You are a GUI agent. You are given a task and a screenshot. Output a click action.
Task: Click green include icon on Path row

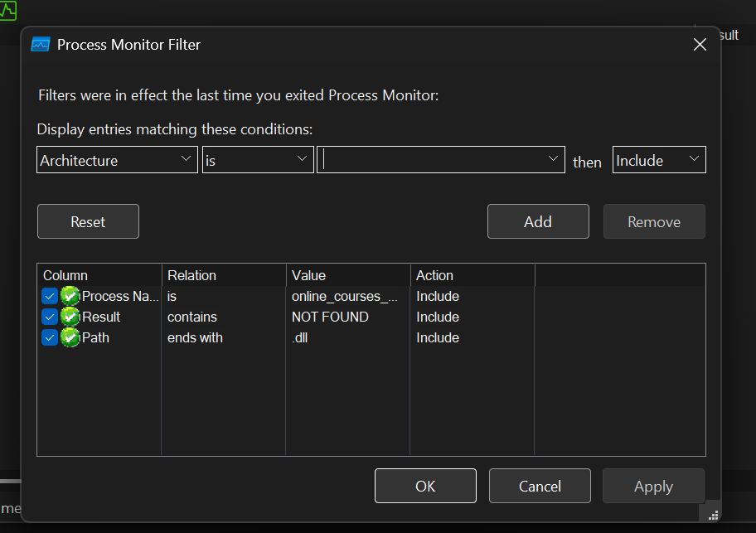click(x=70, y=337)
